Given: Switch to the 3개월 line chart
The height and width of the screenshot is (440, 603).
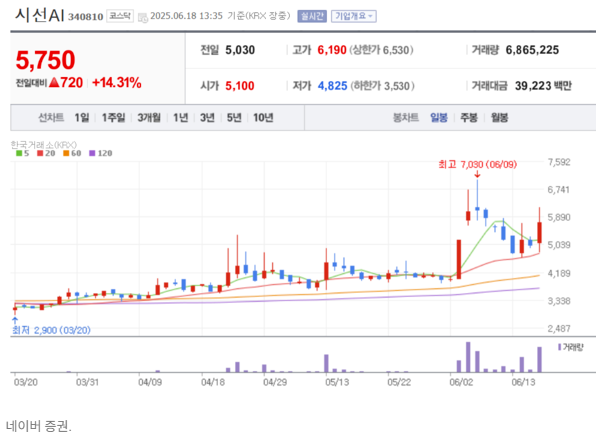Looking at the screenshot, I should 149,117.
